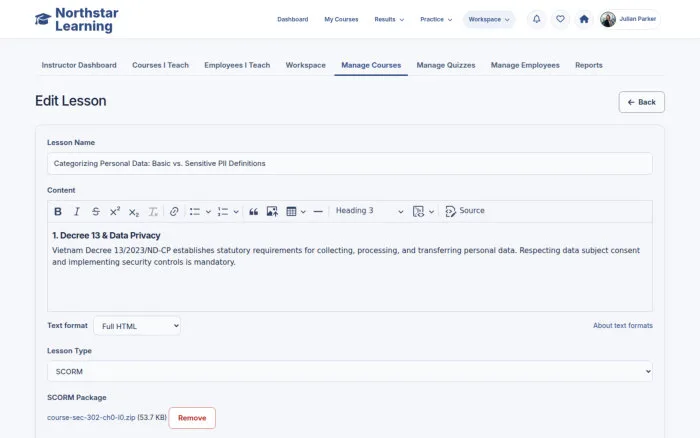Remove text formatting with the Tx icon
Viewport: 700px width, 438px height.
pos(153,212)
